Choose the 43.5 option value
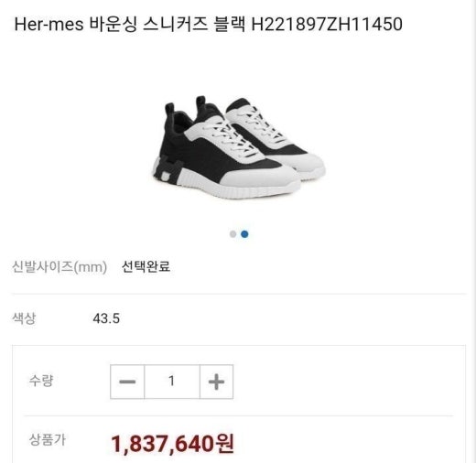Image resolution: width=476 pixels, height=463 pixels. coord(106,318)
